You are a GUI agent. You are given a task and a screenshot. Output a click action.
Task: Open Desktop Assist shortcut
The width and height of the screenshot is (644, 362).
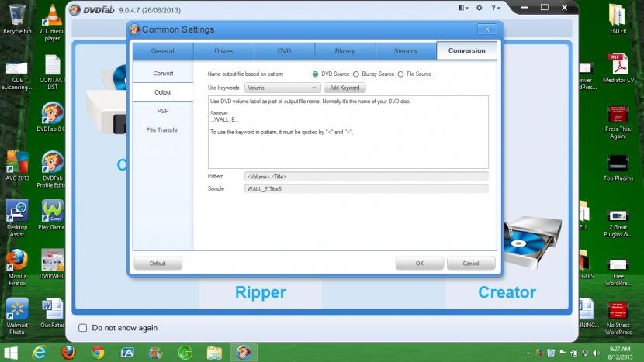(x=17, y=219)
